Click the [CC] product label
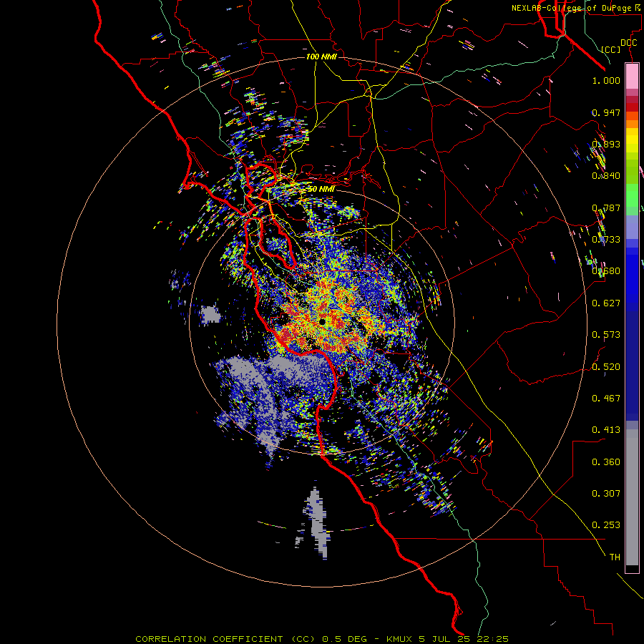644x644 pixels. (611, 49)
